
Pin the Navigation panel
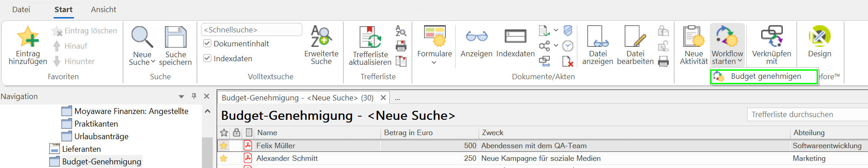(194, 96)
